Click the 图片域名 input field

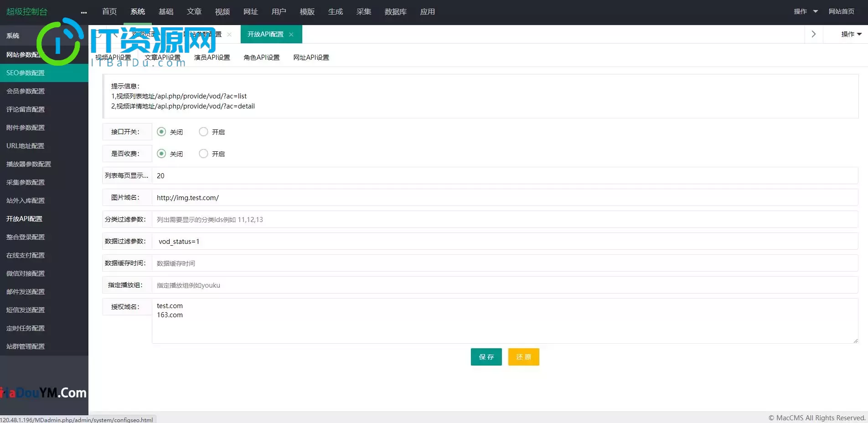coord(505,197)
